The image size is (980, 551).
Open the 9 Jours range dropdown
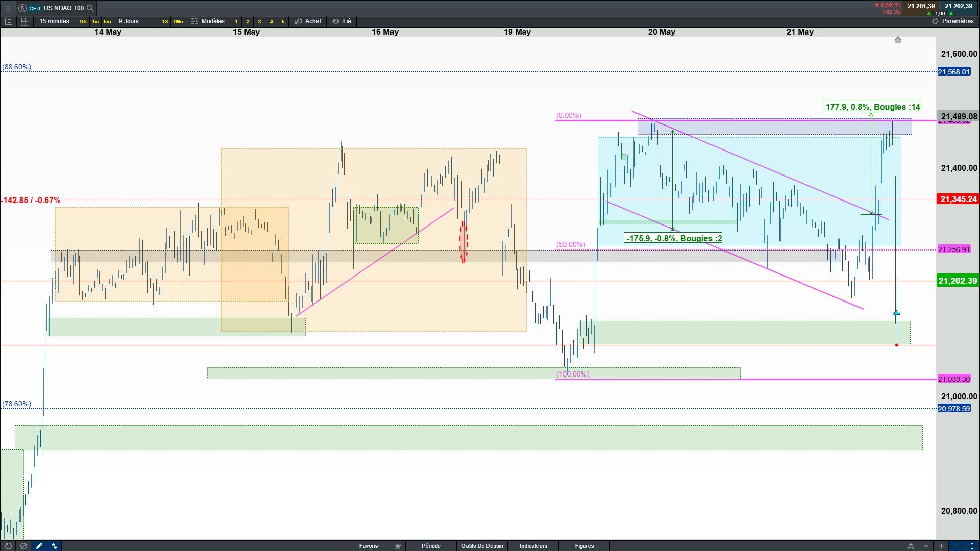point(129,21)
